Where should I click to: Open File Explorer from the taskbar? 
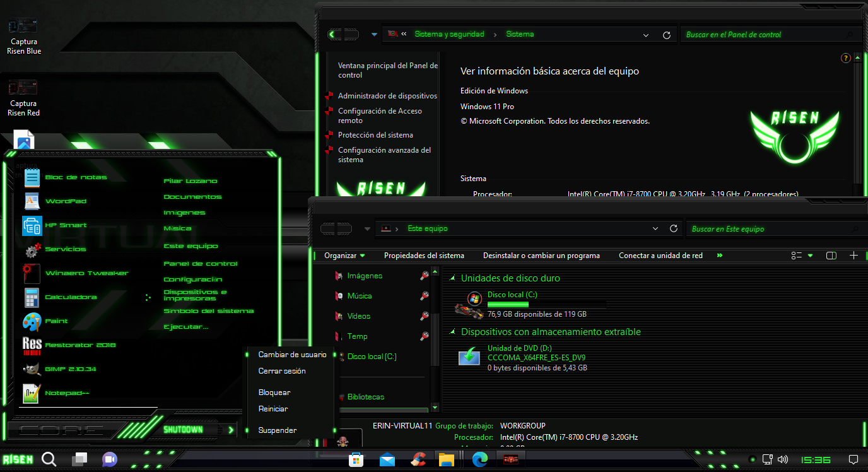tap(447, 460)
